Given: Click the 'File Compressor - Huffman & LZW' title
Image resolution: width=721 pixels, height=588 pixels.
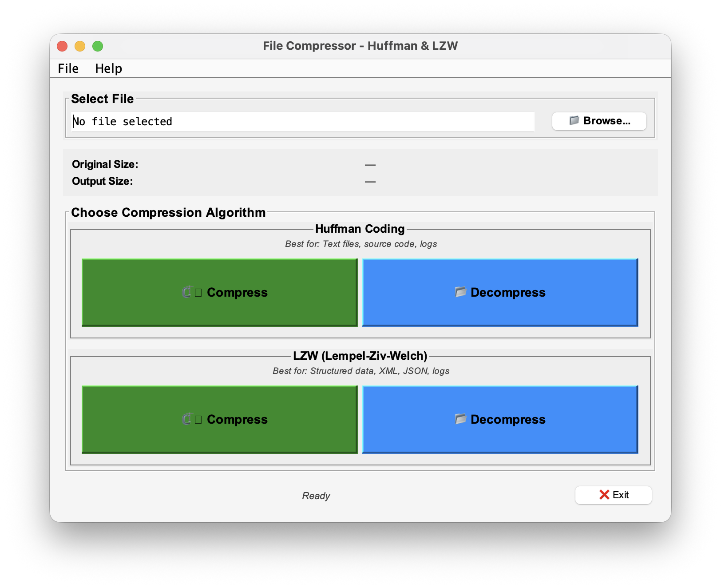Looking at the screenshot, I should 360,46.
